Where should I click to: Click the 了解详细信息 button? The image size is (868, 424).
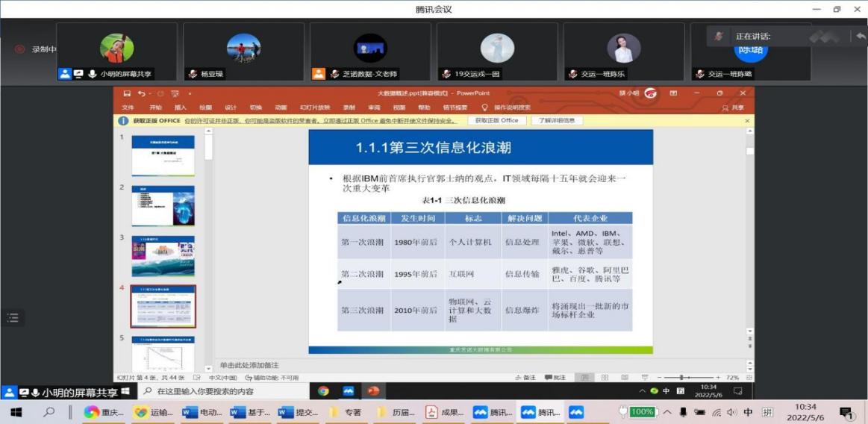(x=556, y=120)
